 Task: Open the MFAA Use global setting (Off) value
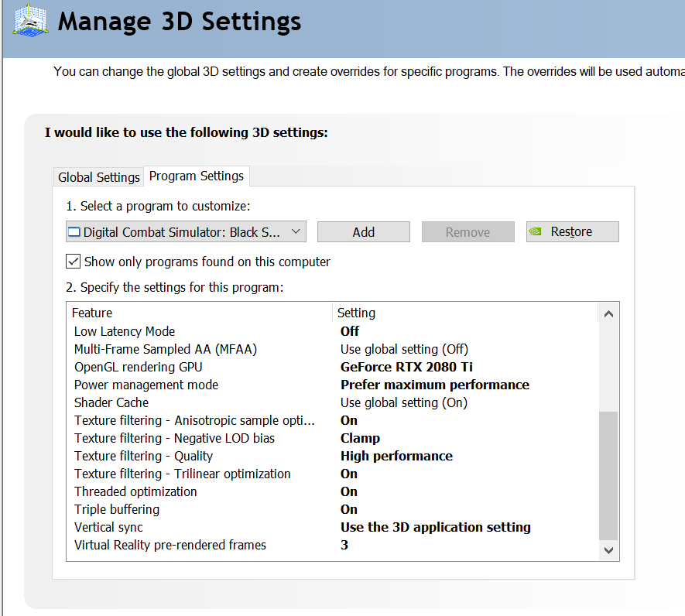[x=405, y=350]
